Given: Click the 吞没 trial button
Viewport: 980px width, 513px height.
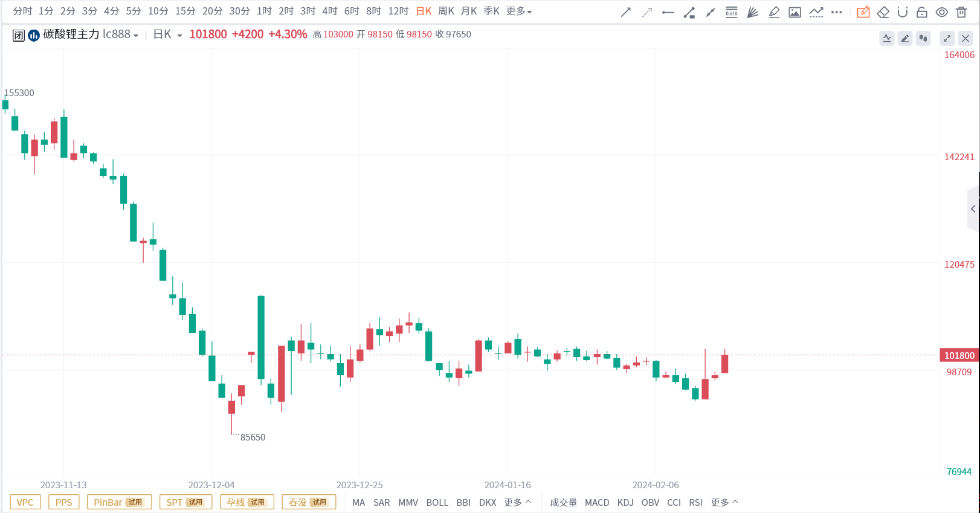Looking at the screenshot, I should point(309,502).
